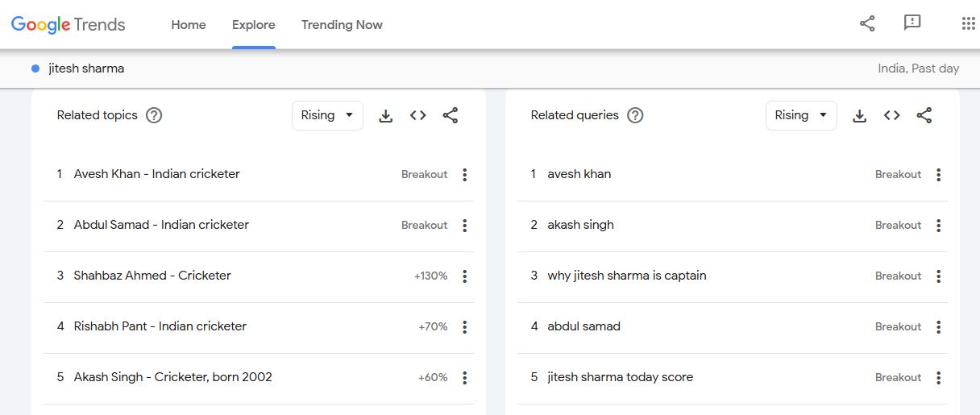Click the blue dot next to jitesh sharma
Screen dimensions: 980x415
[35, 68]
